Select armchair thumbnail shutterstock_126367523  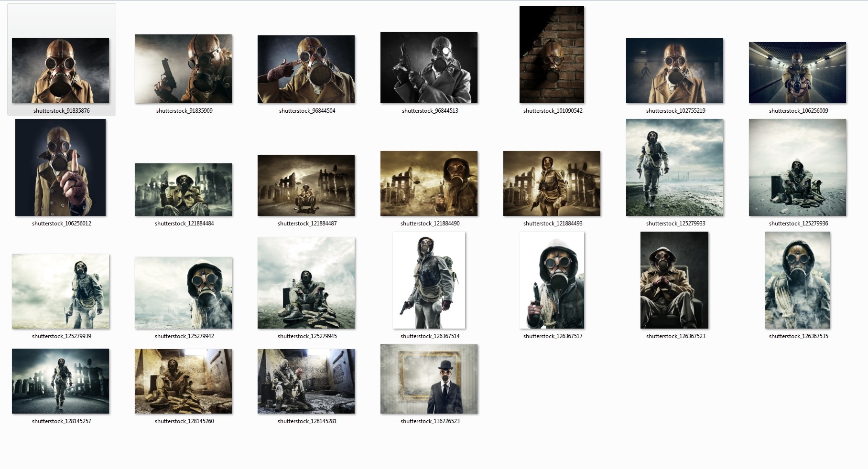(675, 280)
